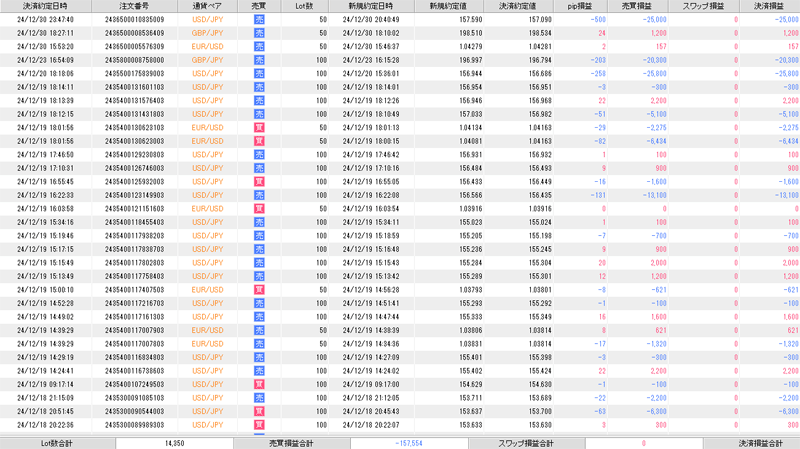Click the open time 24/12/18 20:22:07
800x449 pixels.
pos(371,425)
